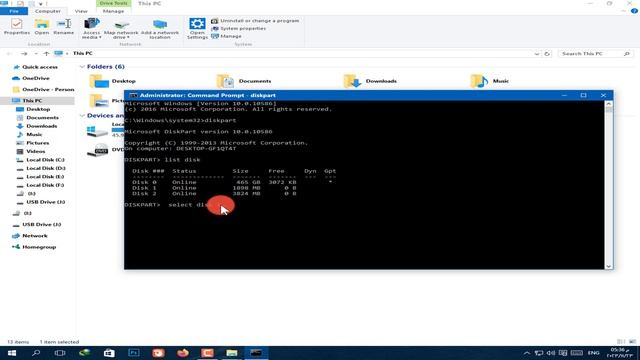This screenshot has width=640, height=360.
Task: Click the This PC address bar path
Action: 83,53
